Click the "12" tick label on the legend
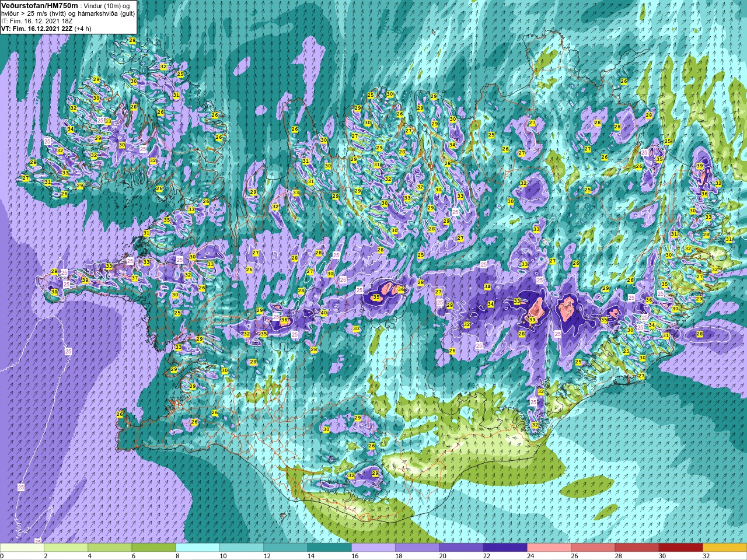 [x=267, y=556]
